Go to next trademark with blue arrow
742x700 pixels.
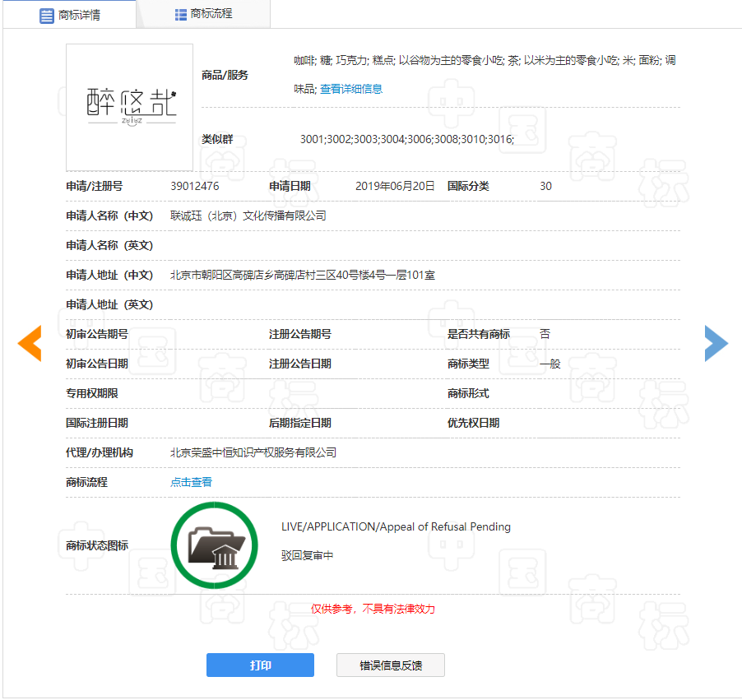(716, 343)
